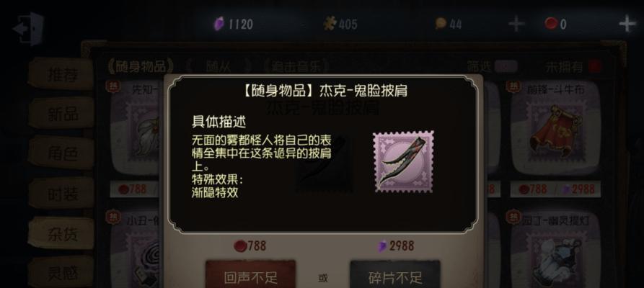Viewport: 644px width, 288px height.
Task: Tap the red echoes currency icon
Action: coord(551,24)
